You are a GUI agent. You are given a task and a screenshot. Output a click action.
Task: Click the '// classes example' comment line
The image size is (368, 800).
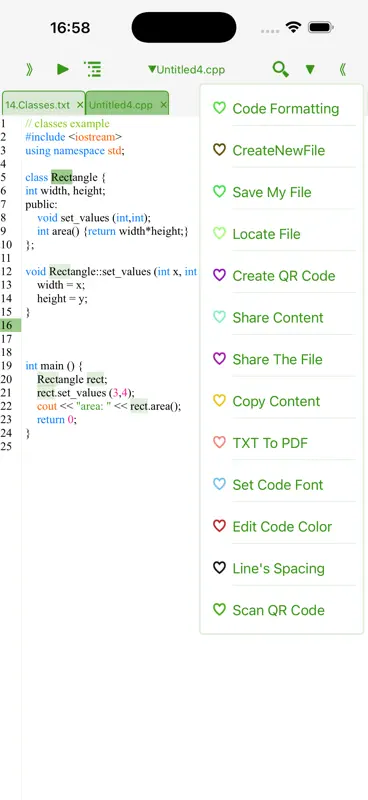point(67,123)
